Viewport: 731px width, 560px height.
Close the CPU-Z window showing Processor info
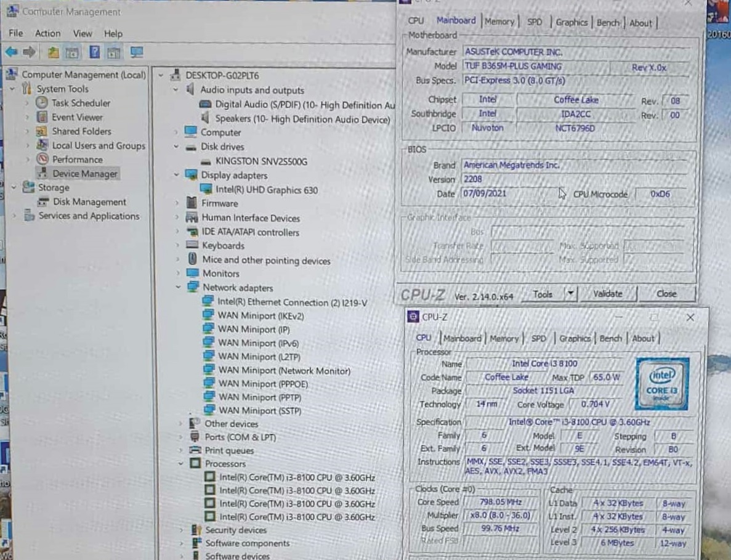690,317
